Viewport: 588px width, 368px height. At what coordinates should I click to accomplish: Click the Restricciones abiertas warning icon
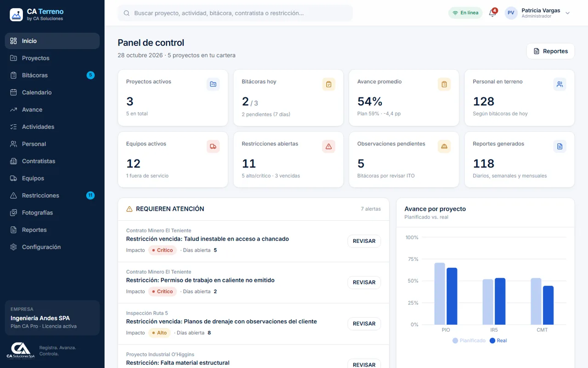pos(328,146)
